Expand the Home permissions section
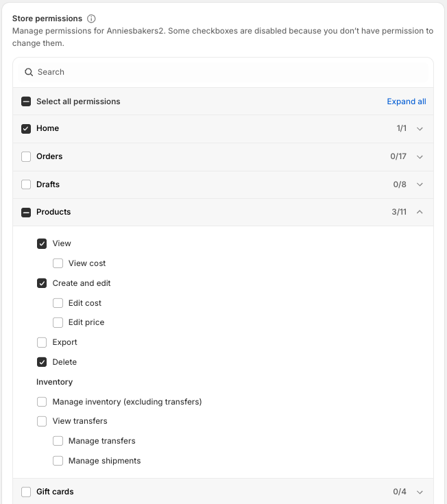Viewport: 447px width, 504px height. point(420,129)
